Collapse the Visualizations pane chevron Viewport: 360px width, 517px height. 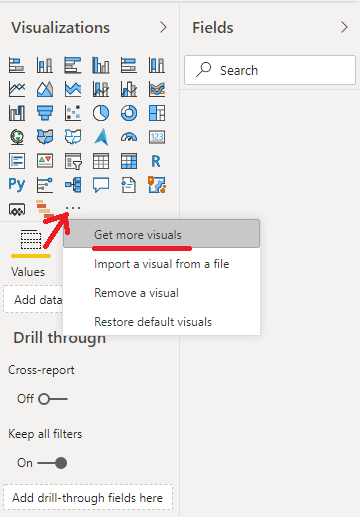point(163,27)
